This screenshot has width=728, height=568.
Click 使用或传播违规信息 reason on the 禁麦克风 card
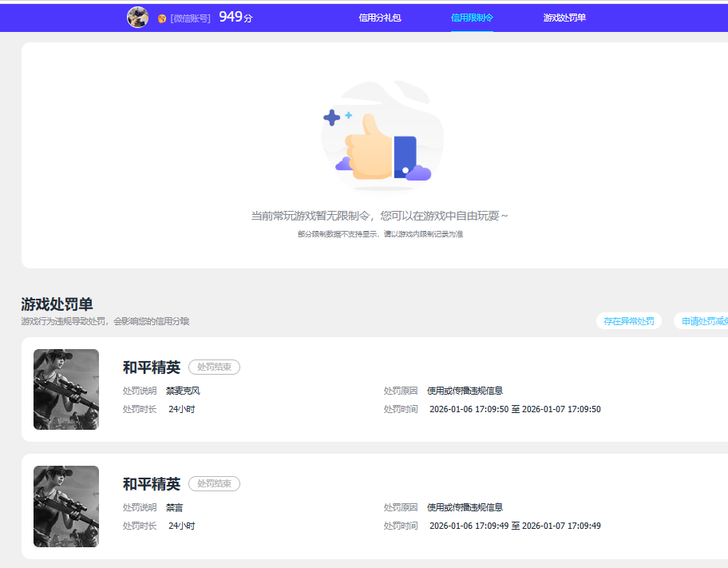point(465,391)
